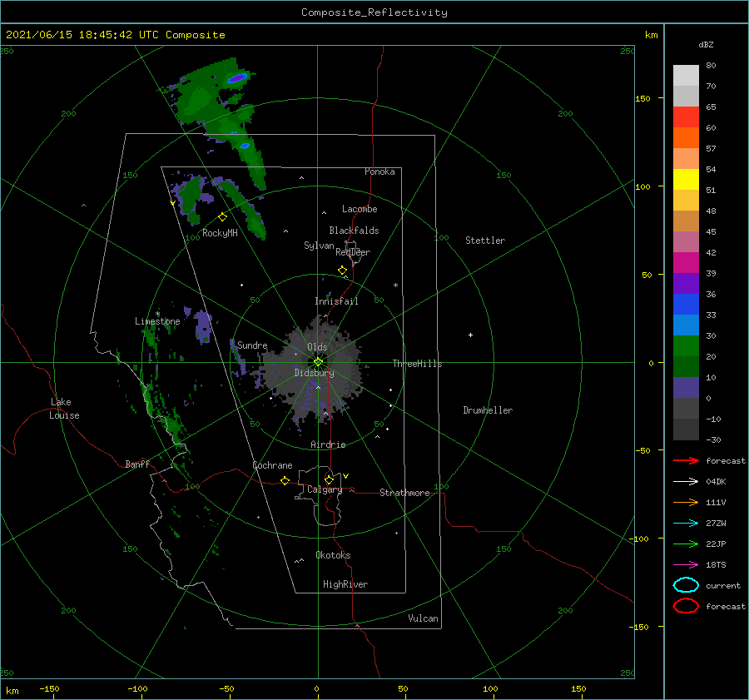Viewport: 749px width, 700px height.
Task: Select the Lacombe label
Action: coord(360,209)
